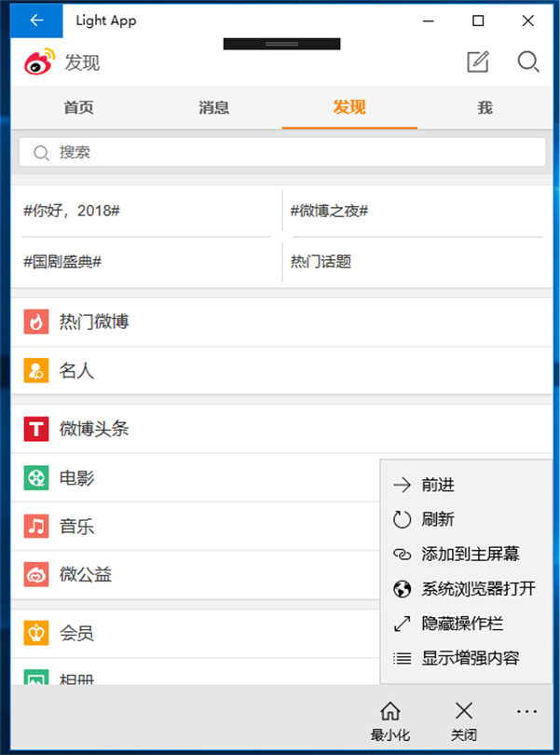This screenshot has height=755, width=560.
Task: Click the forward arrow icon beside 前进
Action: point(403,485)
